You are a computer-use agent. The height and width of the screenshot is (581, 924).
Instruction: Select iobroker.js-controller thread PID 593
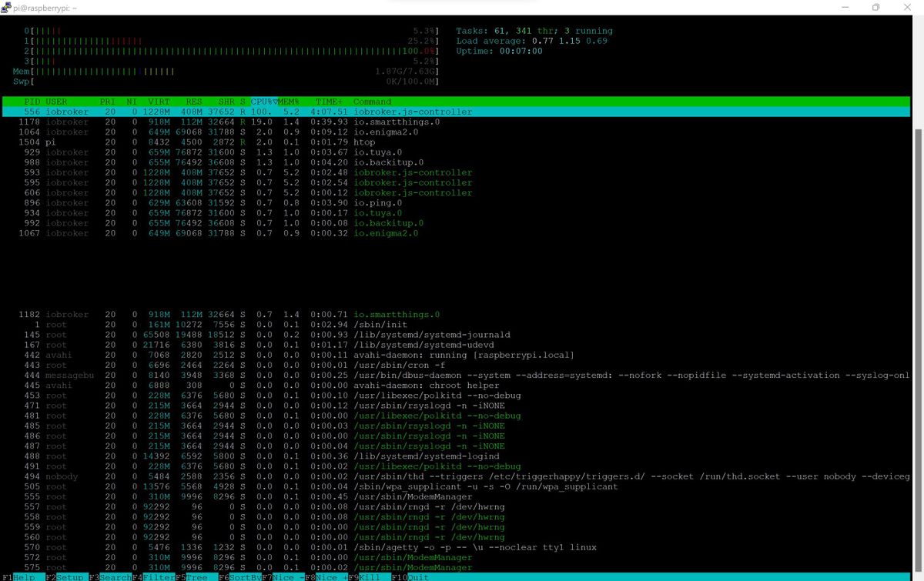point(456,172)
